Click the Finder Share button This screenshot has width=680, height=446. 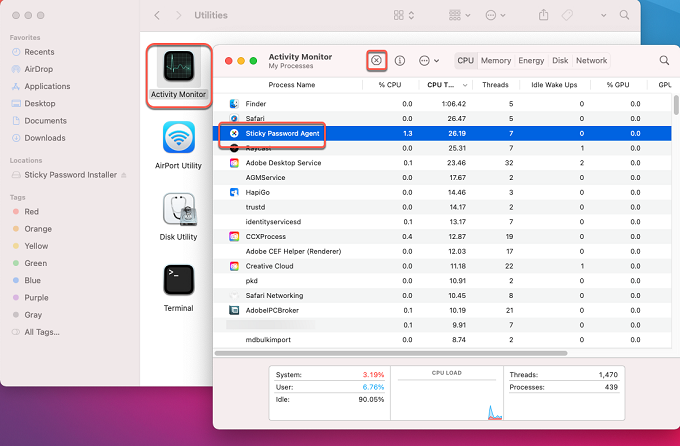pyautogui.click(x=543, y=16)
